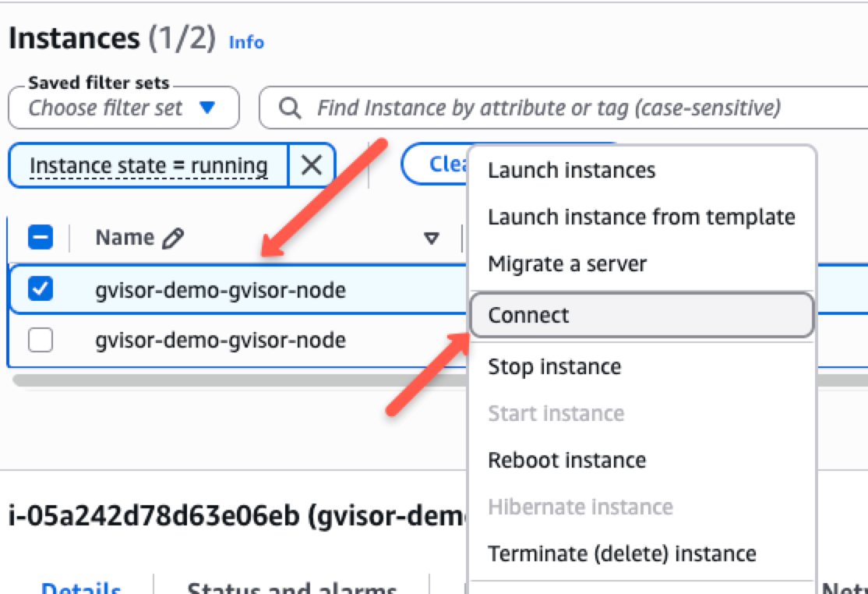The image size is (868, 594).
Task: Open the Info link next to Instances
Action: click(246, 42)
